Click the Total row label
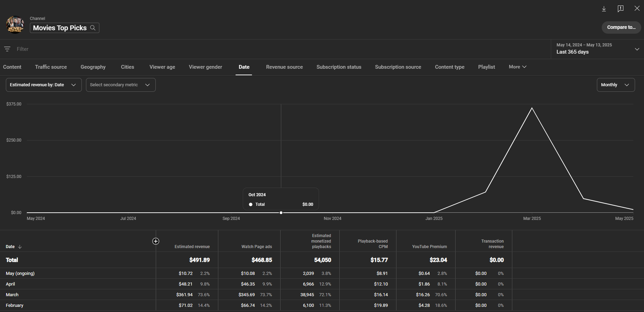 coord(12,260)
